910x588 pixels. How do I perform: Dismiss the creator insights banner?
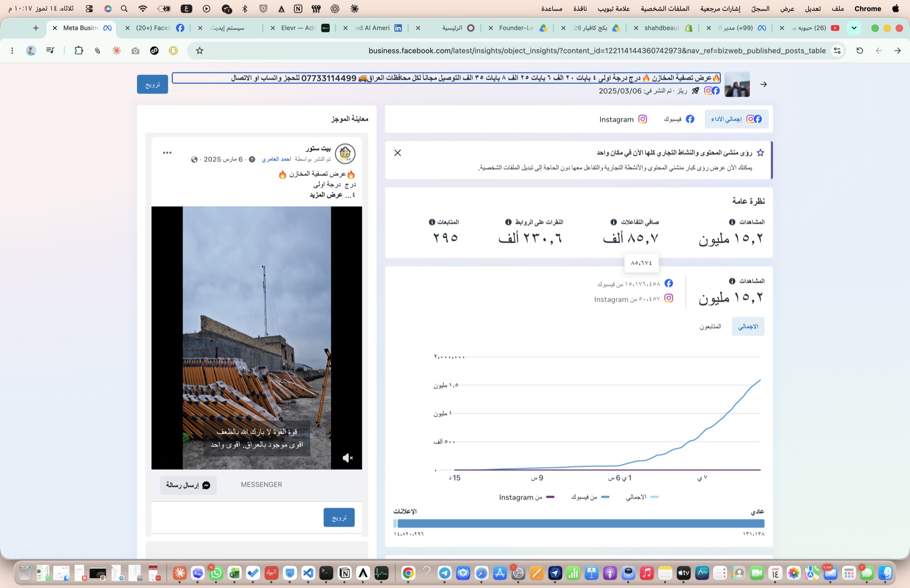coord(398,153)
